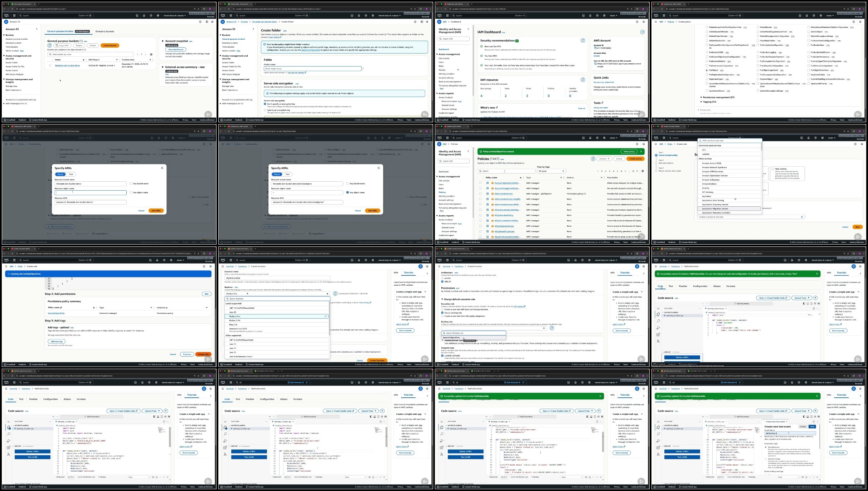Click refresh icon beside the Copy ARN button

(50, 45)
